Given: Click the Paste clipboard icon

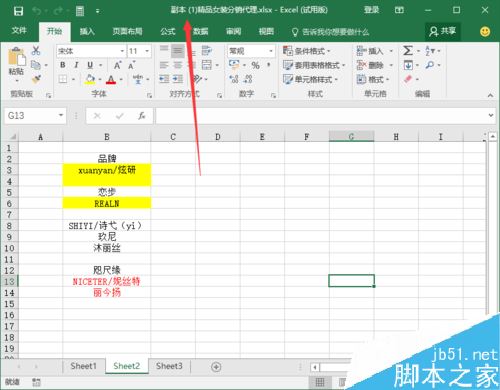Looking at the screenshot, I should pos(16,57).
